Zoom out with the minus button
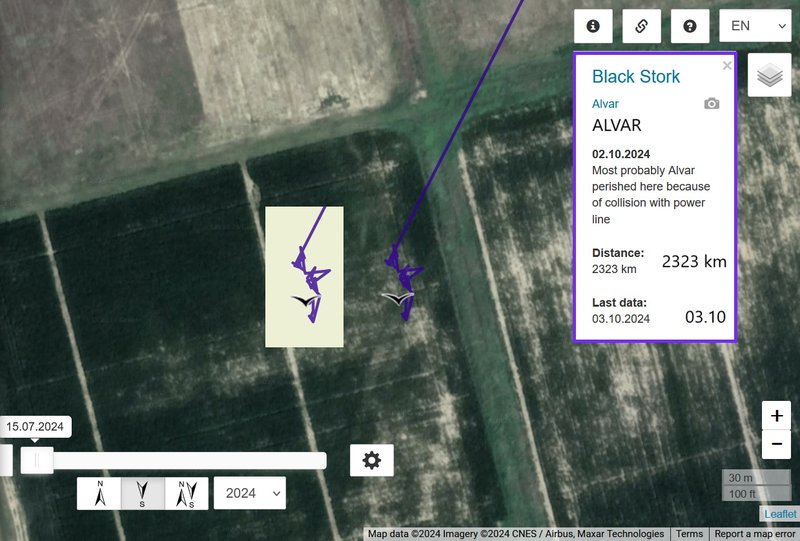 coord(777,444)
